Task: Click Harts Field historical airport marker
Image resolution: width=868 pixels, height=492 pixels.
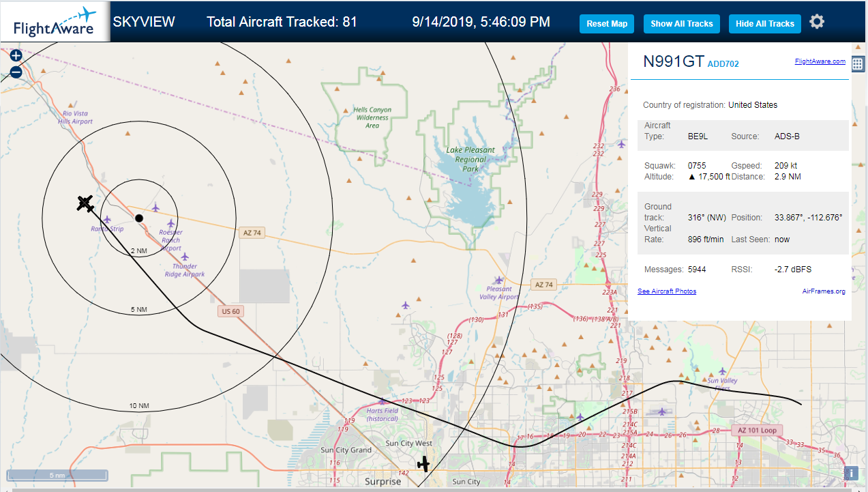Action: pos(383,402)
